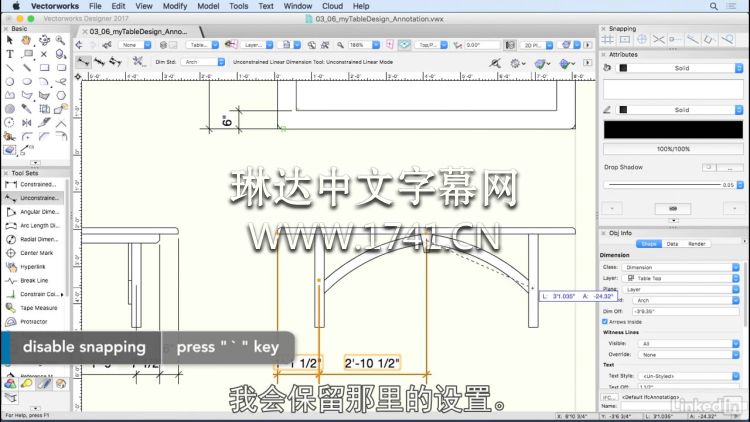The height and width of the screenshot is (422, 750).
Task: Open the Class Dimension dropdown in Obj Info
Action: click(x=681, y=267)
